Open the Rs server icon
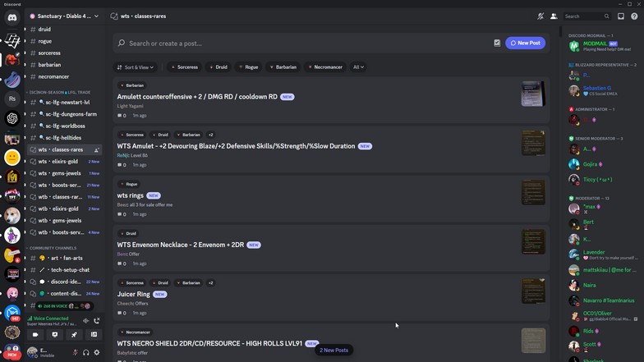Viewport: 644px width, 362px height. (12, 99)
